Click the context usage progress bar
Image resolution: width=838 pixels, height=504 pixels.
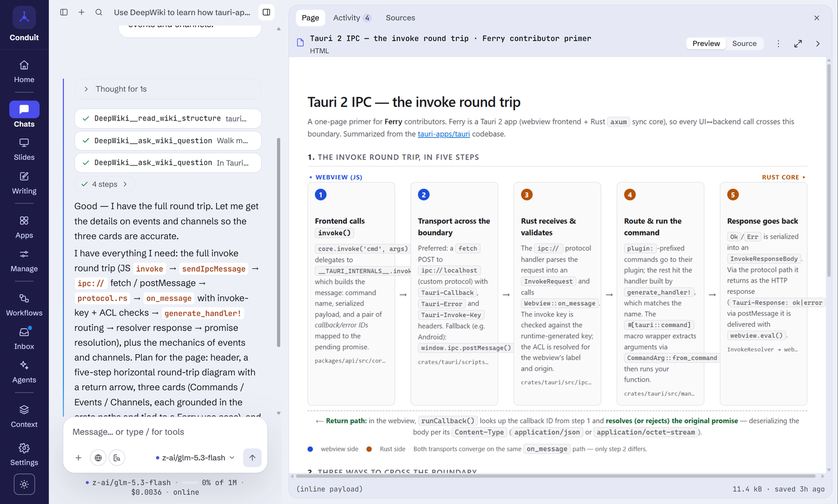tap(190, 482)
